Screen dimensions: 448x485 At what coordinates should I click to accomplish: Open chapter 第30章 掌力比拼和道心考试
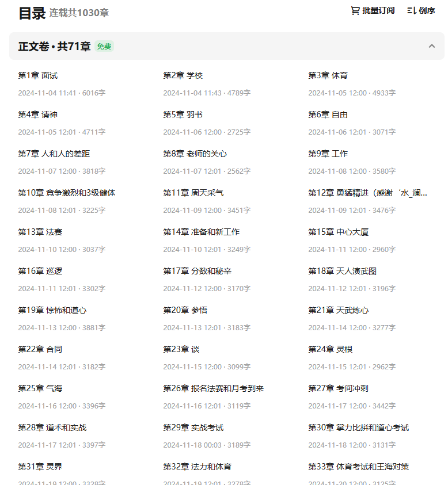click(359, 428)
